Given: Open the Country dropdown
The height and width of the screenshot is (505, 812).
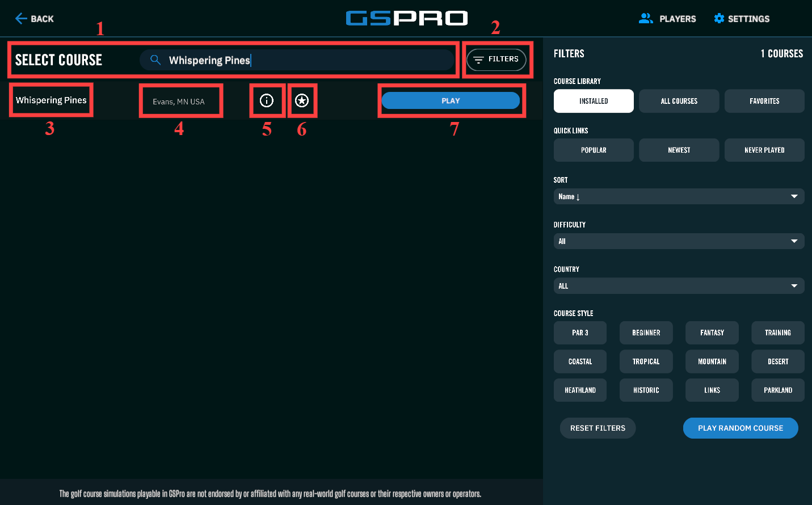Looking at the screenshot, I should tap(679, 286).
